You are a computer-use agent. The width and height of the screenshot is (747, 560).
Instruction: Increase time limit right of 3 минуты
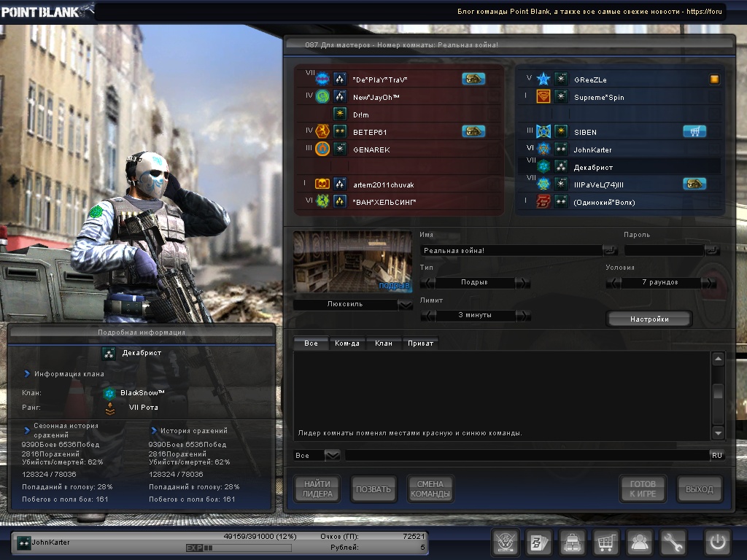pyautogui.click(x=522, y=316)
